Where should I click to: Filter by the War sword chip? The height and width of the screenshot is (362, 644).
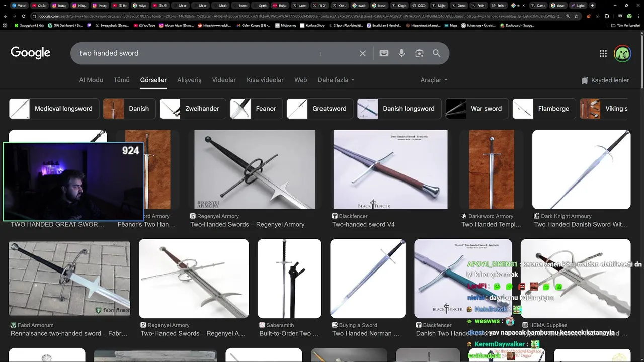point(476,109)
